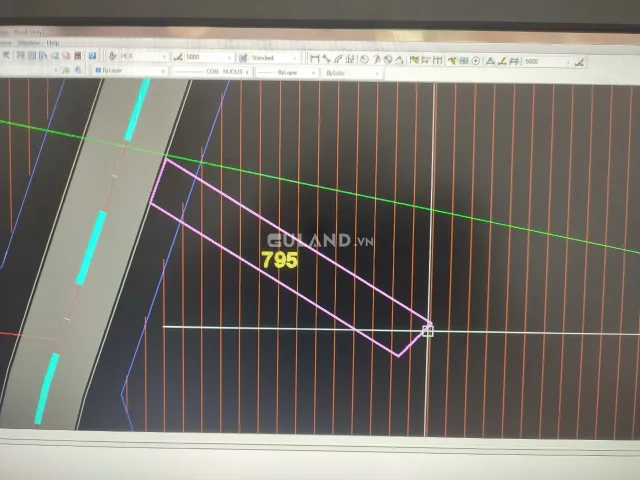Open the Markup Set Manager icon
Viewport: 640px width, 480px height.
pyautogui.click(x=66, y=56)
